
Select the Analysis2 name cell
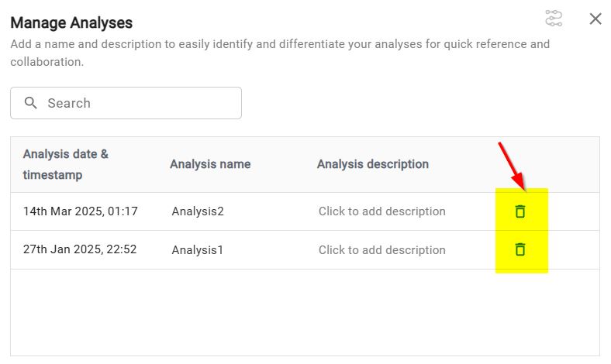pyautogui.click(x=198, y=211)
